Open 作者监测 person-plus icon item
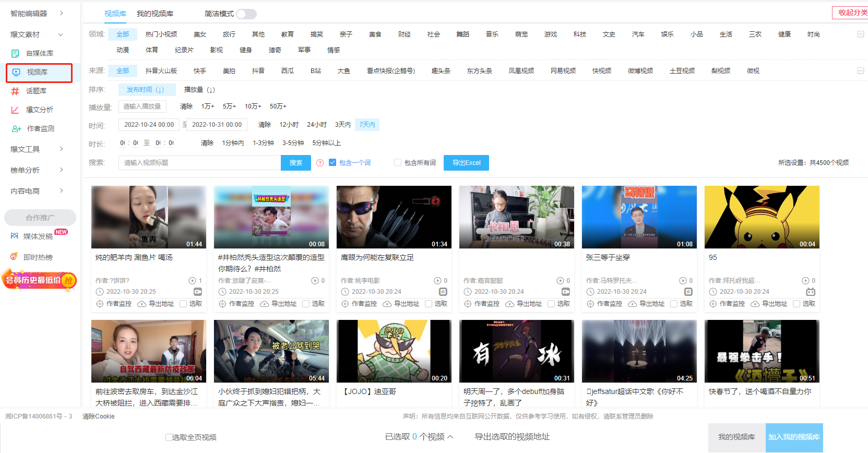 pyautogui.click(x=17, y=128)
